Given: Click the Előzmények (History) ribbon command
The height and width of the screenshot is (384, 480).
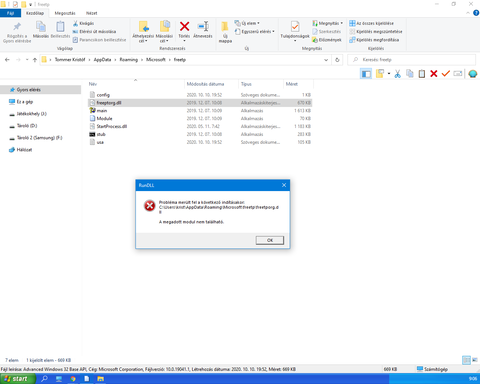Looking at the screenshot, I should [327, 40].
